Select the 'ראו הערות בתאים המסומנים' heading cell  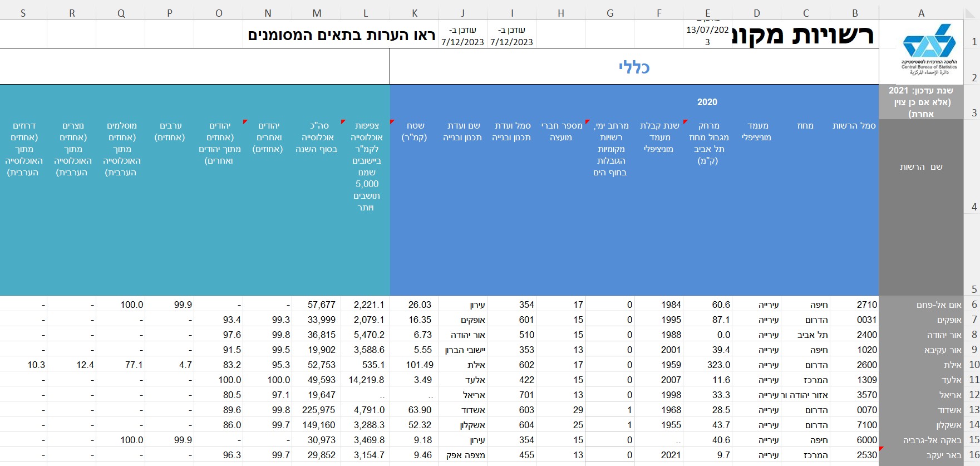coord(341,36)
